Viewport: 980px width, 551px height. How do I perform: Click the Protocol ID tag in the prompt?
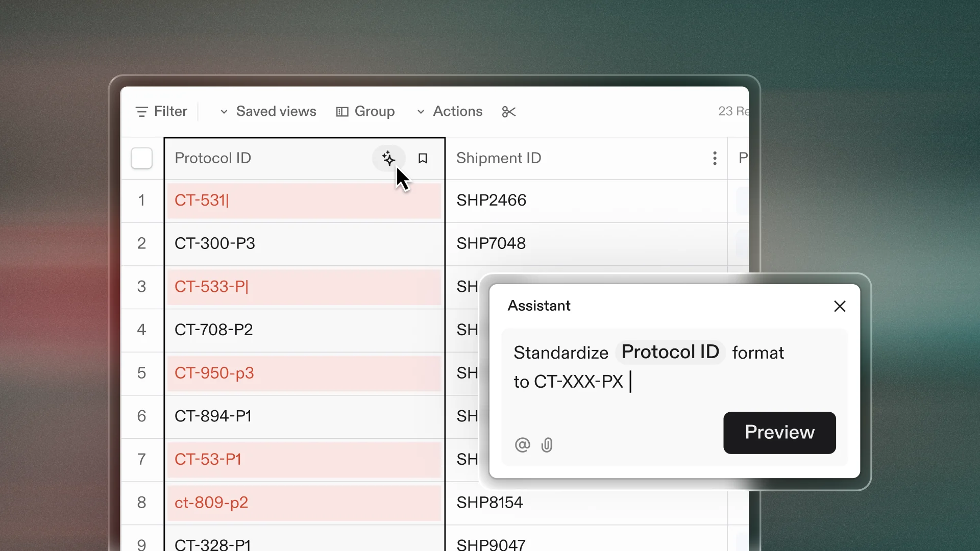[670, 352]
